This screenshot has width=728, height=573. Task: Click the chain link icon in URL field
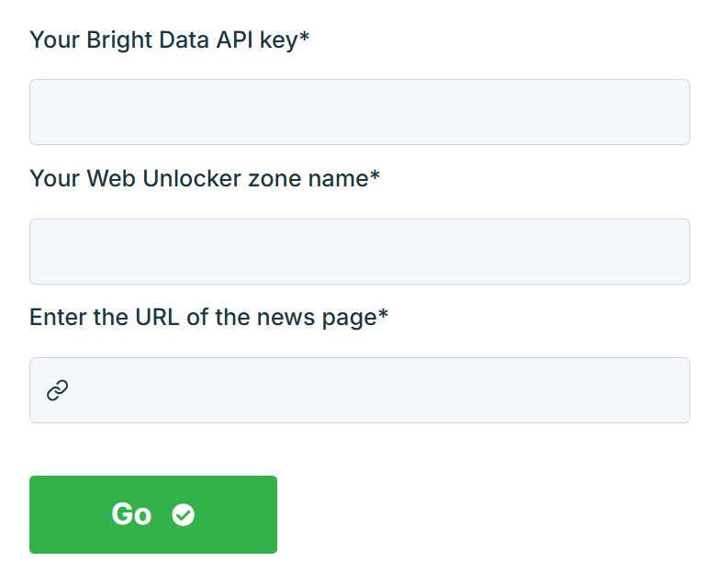click(x=58, y=390)
